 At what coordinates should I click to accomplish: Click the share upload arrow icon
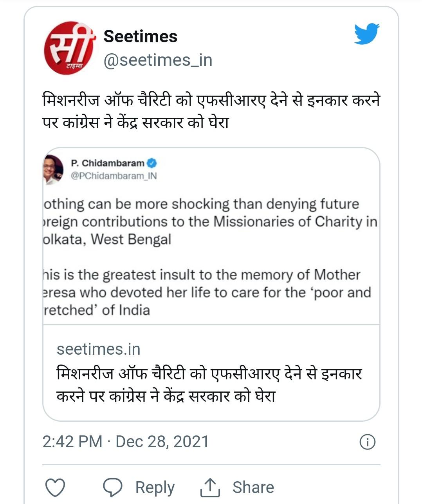click(210, 488)
